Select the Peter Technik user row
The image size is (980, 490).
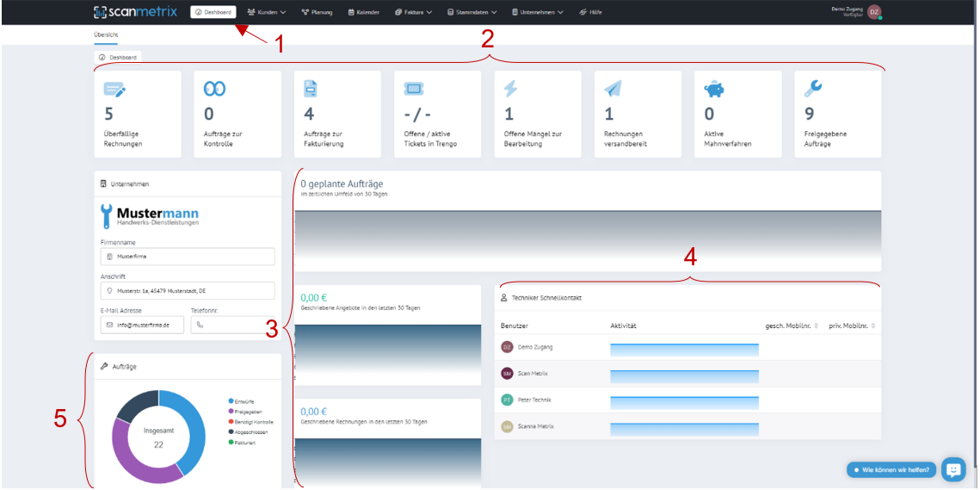click(x=687, y=400)
